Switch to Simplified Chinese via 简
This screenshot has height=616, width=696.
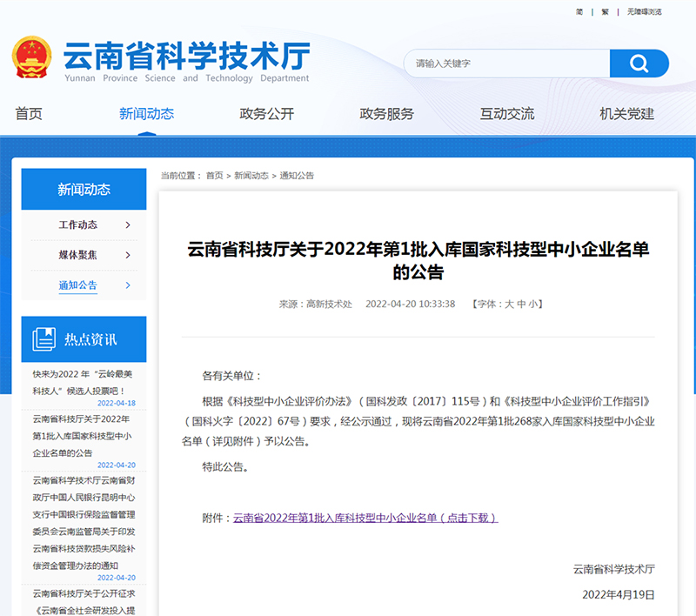(579, 11)
